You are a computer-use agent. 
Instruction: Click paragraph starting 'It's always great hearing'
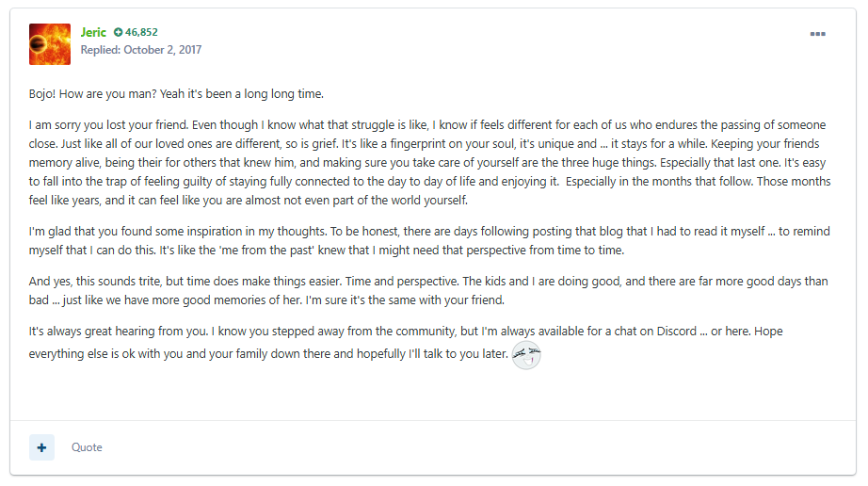point(406,343)
